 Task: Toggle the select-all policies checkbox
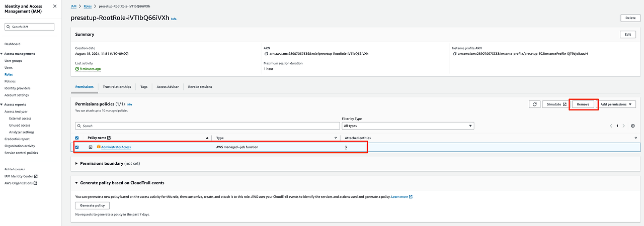point(77,138)
